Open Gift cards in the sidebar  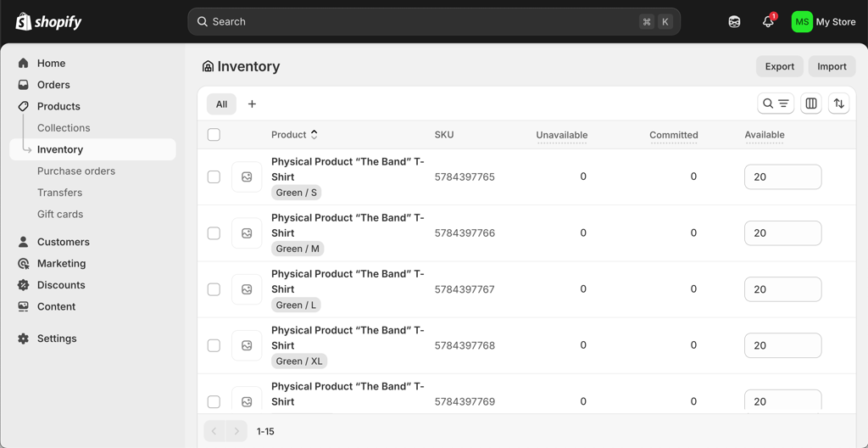coord(60,214)
